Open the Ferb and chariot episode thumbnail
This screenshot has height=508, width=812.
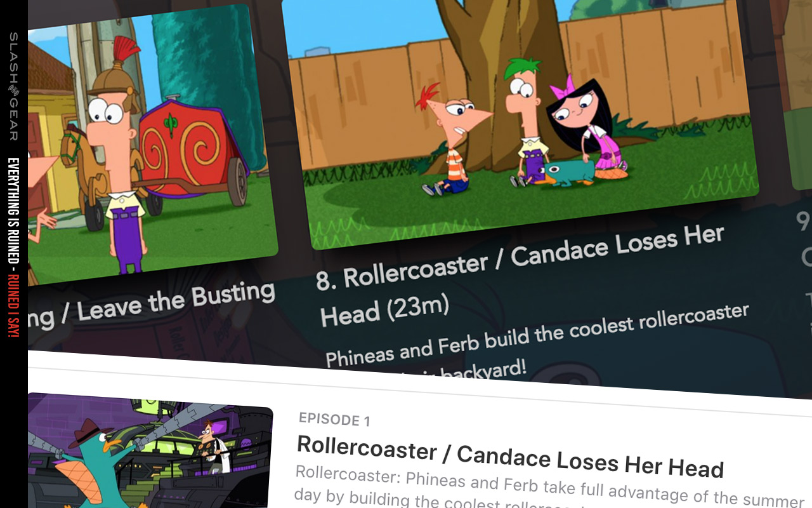click(152, 143)
